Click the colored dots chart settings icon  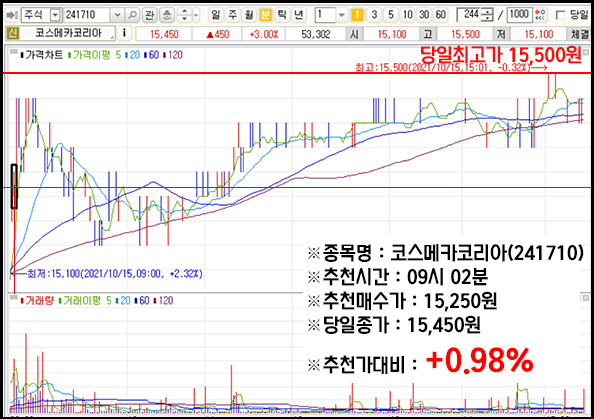tap(541, 15)
